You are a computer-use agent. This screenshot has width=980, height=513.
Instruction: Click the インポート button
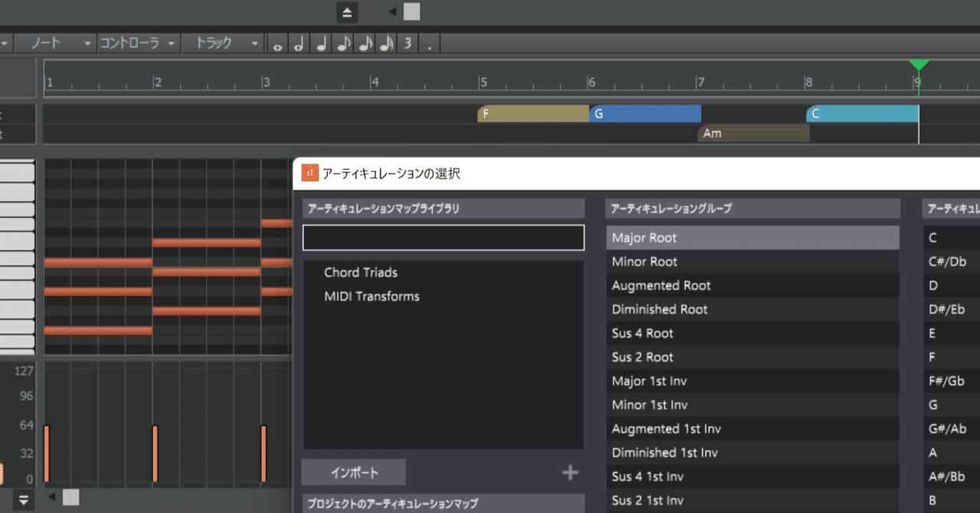pos(354,472)
